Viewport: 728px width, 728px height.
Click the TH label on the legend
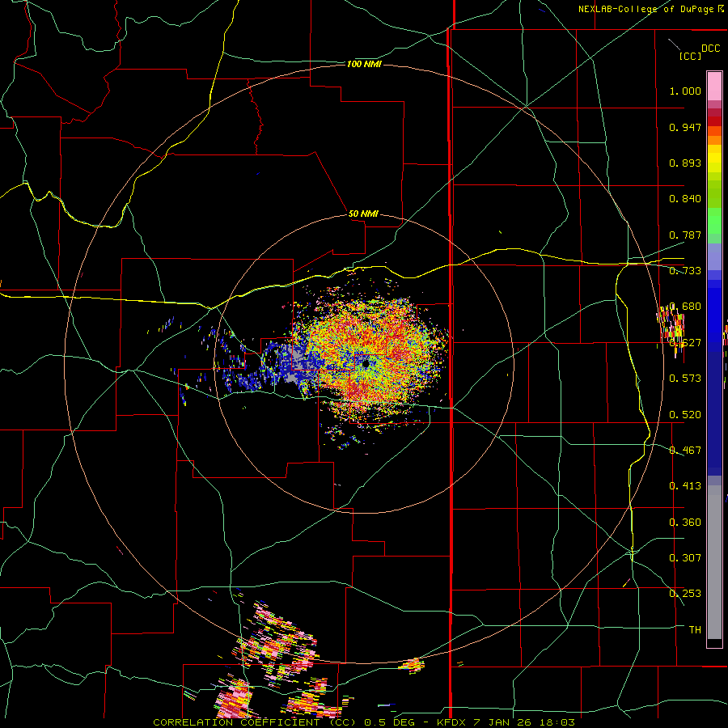[x=695, y=630]
